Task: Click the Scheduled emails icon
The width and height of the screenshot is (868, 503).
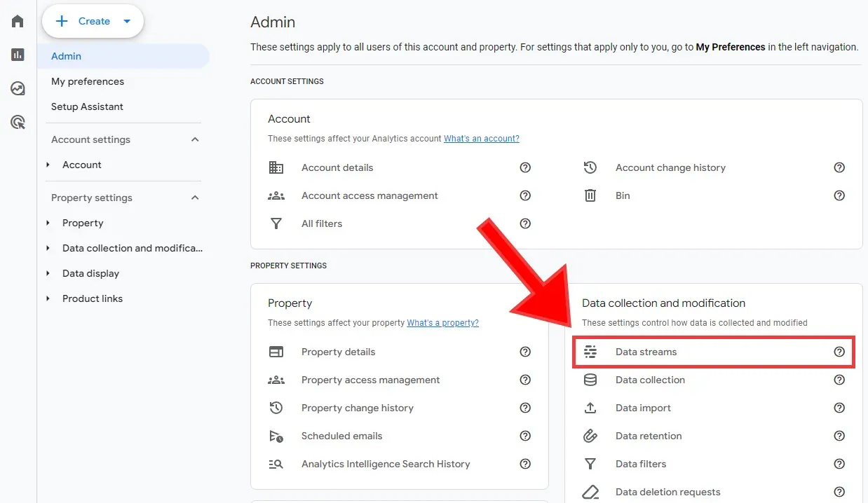Action: click(276, 436)
